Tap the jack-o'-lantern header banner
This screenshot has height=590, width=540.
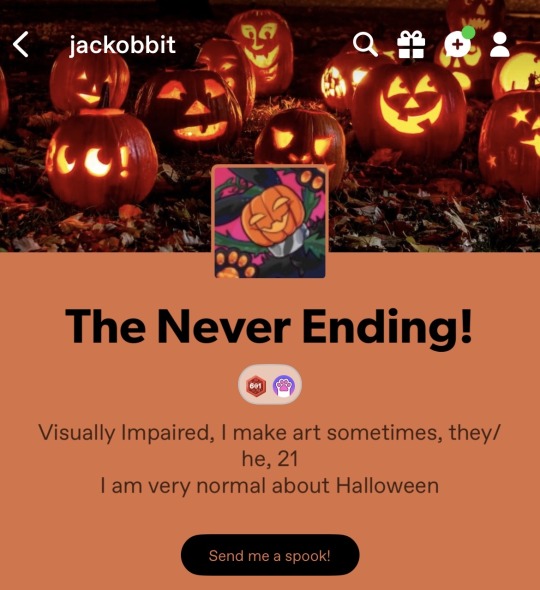coord(270,126)
